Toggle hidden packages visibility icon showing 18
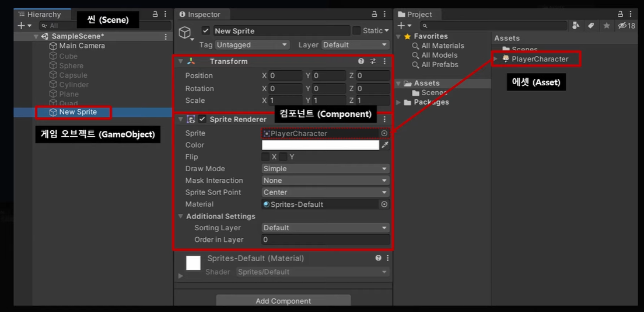This screenshot has width=644, height=312. click(626, 26)
